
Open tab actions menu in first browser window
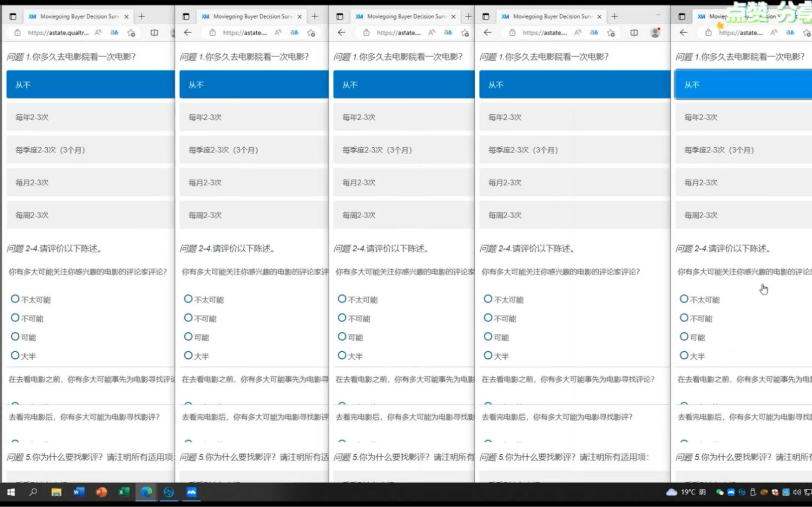coord(13,16)
